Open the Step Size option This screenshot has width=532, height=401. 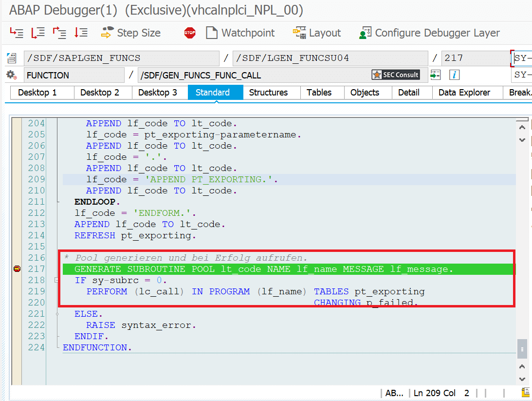click(x=131, y=33)
